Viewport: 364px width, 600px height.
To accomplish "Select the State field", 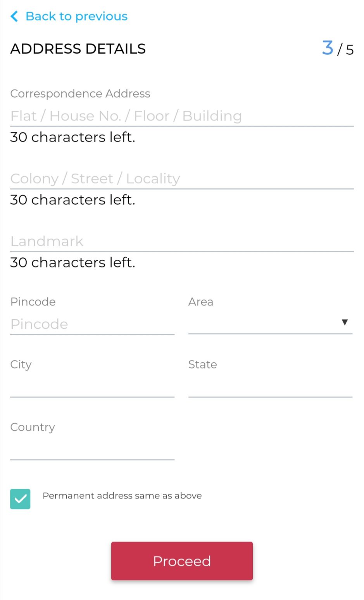I will click(x=270, y=386).
